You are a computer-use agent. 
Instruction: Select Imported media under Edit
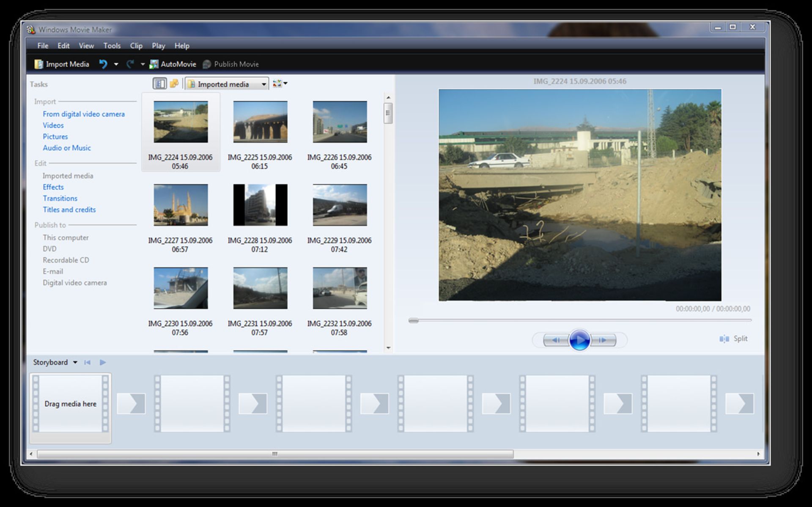[x=68, y=176]
